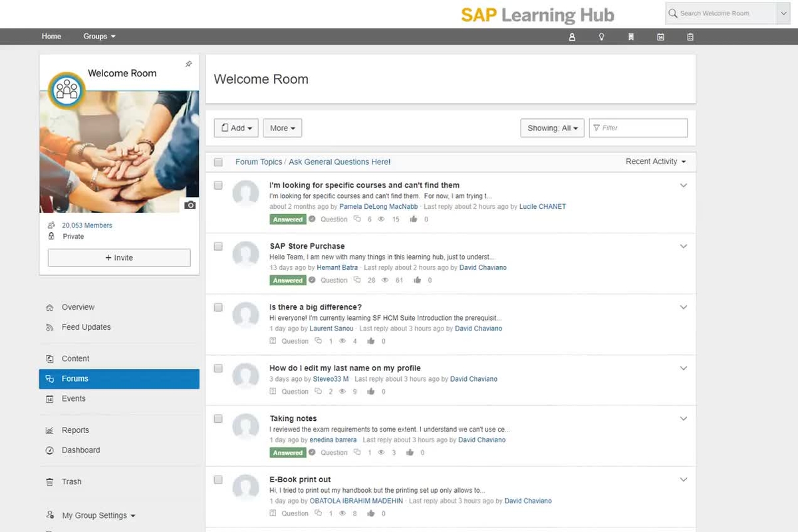798x532 pixels.
Task: Select Forums in the sidebar
Action: click(x=119, y=378)
